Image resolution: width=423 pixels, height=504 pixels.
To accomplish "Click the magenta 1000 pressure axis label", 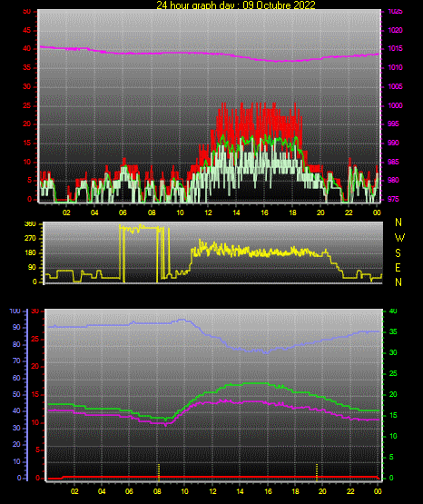I will click(x=395, y=105).
